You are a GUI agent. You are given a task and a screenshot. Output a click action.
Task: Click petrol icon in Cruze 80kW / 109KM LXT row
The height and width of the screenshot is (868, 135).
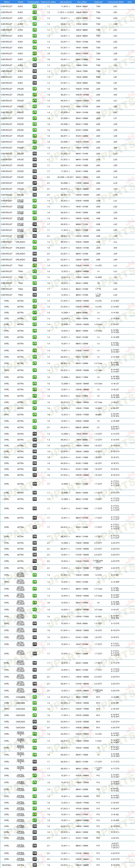coord(35,118)
